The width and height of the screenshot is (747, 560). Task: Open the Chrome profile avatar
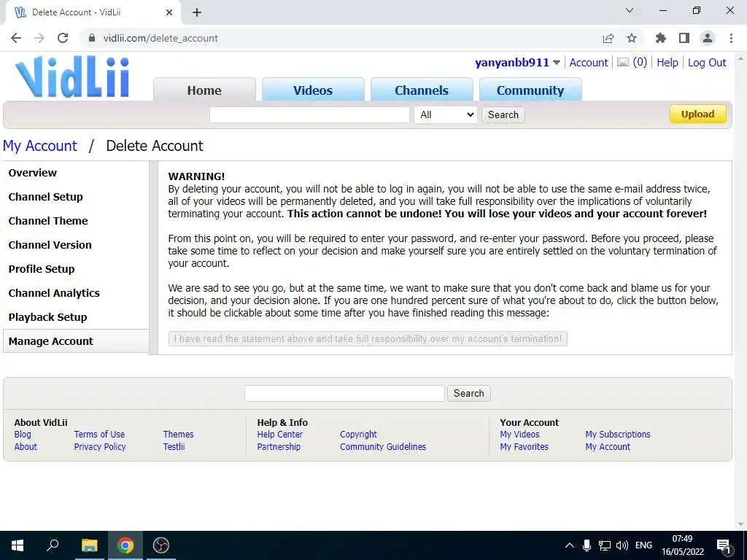tap(708, 38)
